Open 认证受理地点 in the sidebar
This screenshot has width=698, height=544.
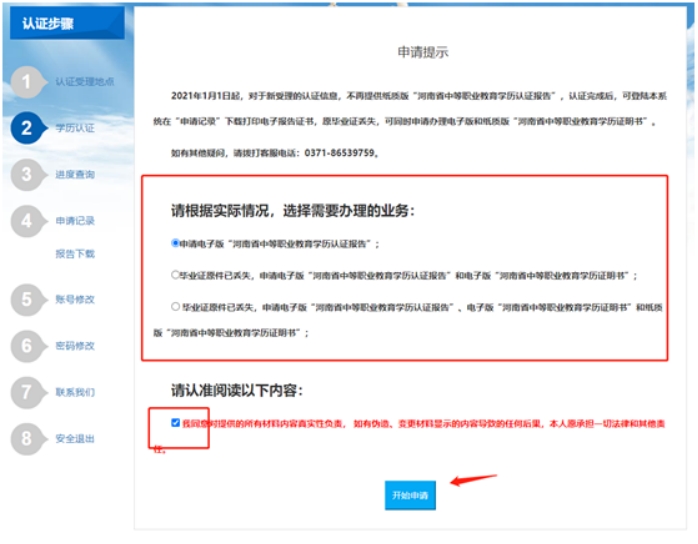[83, 82]
